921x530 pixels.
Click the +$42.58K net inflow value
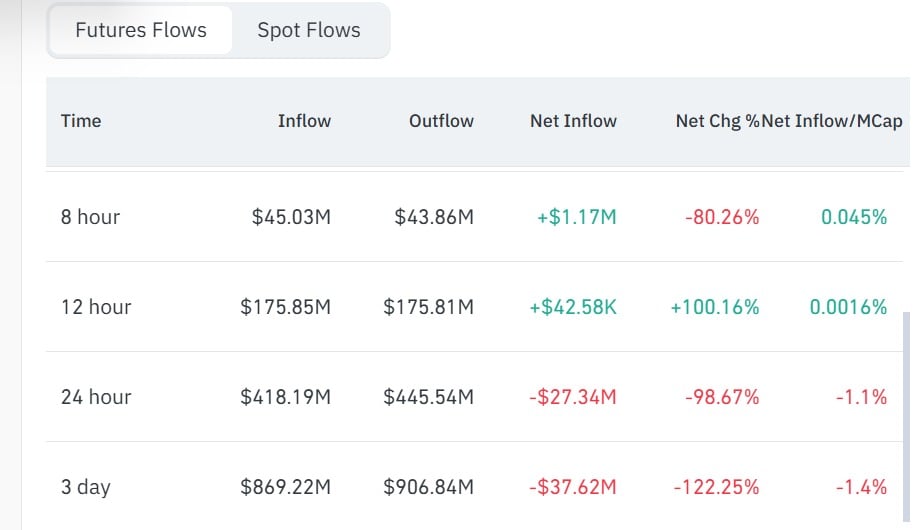tap(573, 307)
